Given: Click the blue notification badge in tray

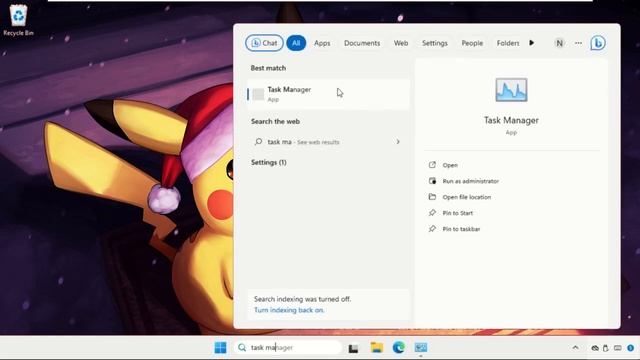Looking at the screenshot, I should coord(631,348).
